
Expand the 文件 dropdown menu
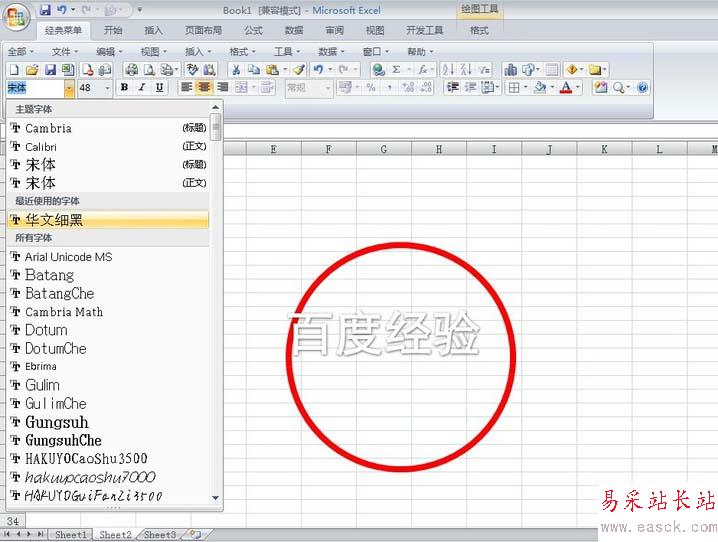[65, 52]
